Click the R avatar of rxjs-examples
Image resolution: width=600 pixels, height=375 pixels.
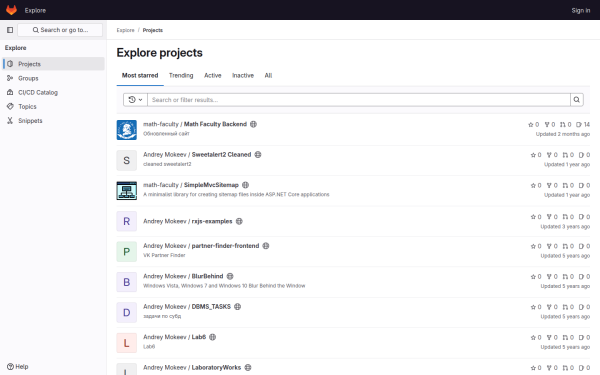(127, 221)
